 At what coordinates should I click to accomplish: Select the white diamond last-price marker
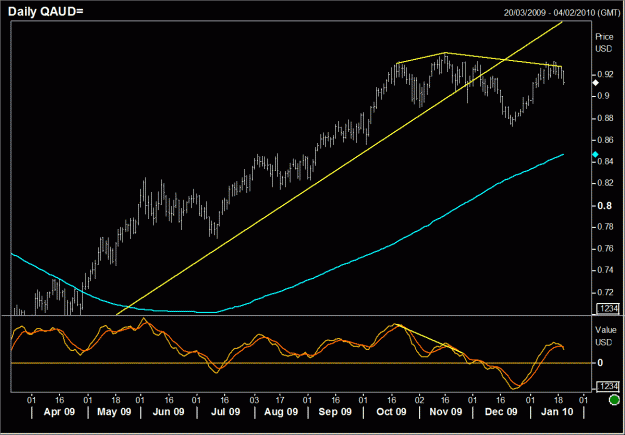(x=596, y=83)
